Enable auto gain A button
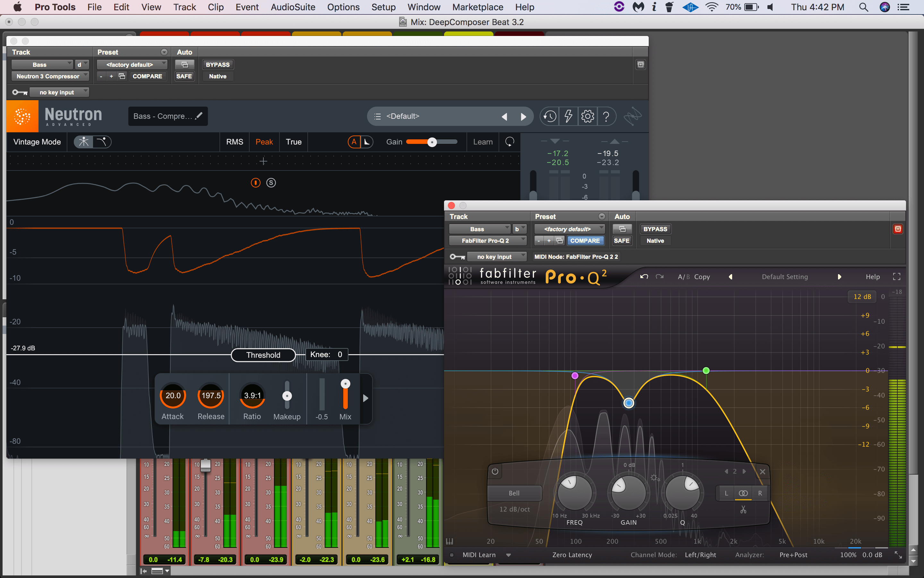The image size is (924, 578). pos(354,142)
